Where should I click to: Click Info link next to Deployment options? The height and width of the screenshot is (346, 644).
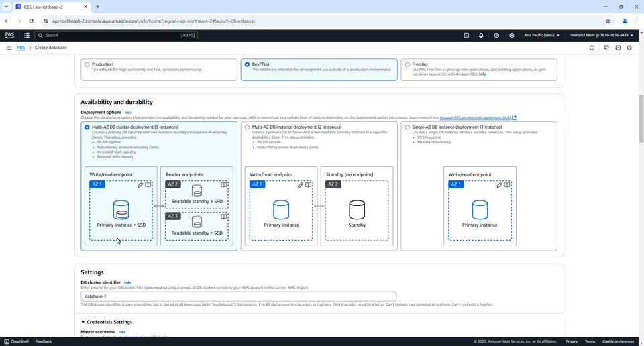[x=128, y=113]
